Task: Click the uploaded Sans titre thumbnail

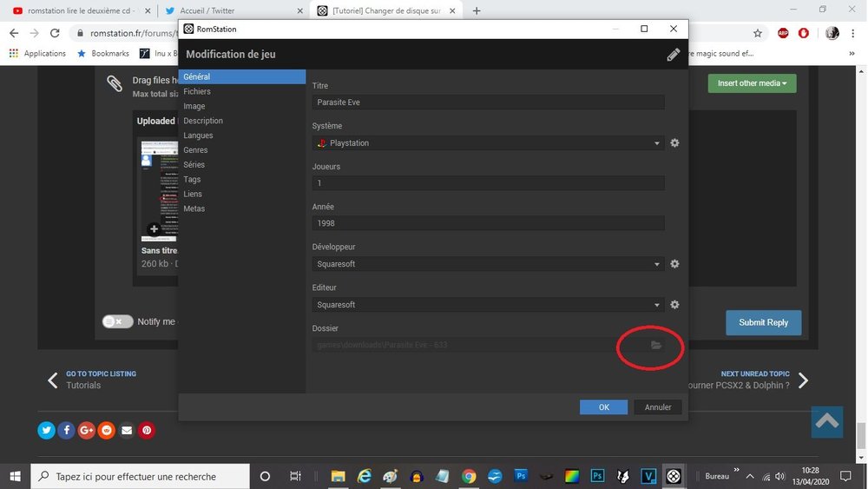Action: click(159, 191)
